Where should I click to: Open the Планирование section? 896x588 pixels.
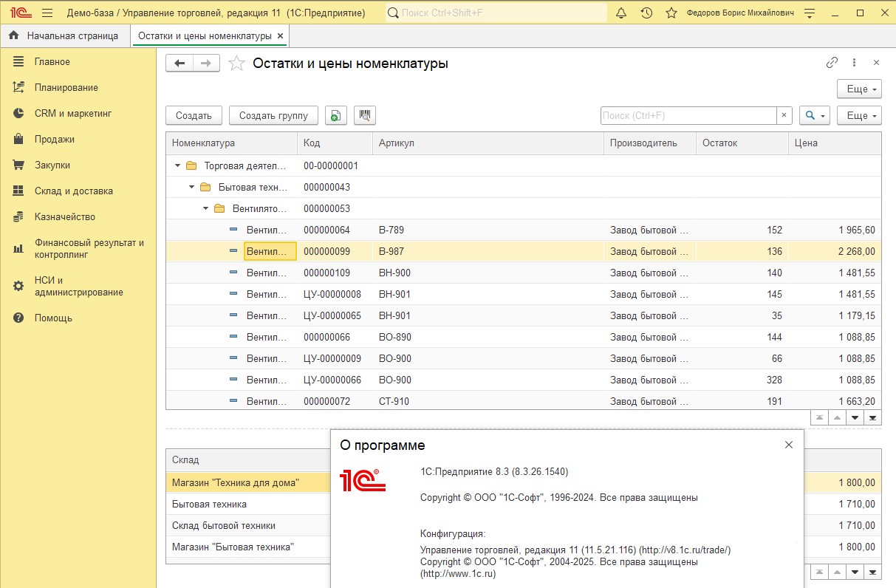tap(66, 88)
